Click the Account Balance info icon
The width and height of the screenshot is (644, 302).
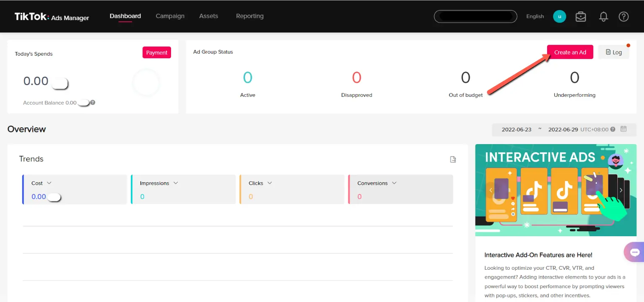click(93, 103)
